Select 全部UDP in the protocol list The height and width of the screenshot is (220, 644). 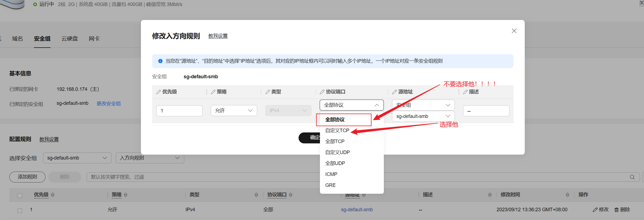[x=352, y=163]
